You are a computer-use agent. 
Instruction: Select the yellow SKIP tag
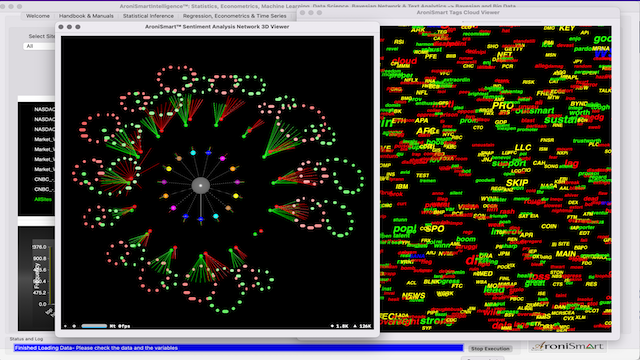click(x=517, y=183)
